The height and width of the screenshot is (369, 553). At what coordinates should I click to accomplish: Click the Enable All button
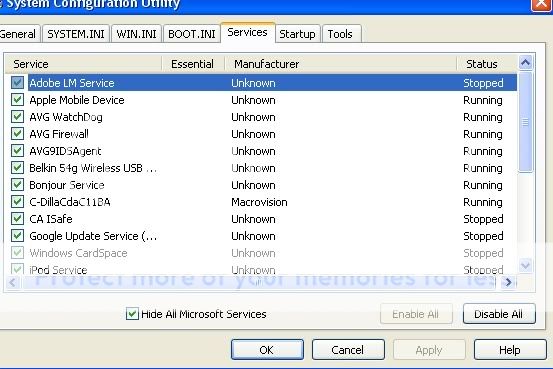coord(416,314)
